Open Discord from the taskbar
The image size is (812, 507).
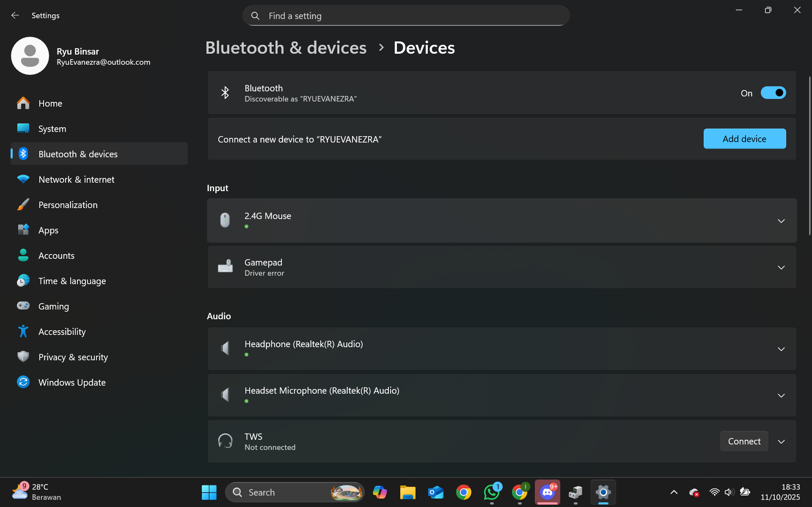click(x=547, y=492)
